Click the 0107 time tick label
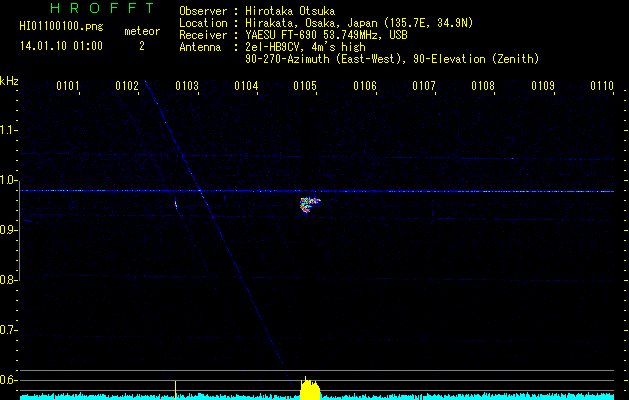The width and height of the screenshot is (629, 400). point(424,86)
